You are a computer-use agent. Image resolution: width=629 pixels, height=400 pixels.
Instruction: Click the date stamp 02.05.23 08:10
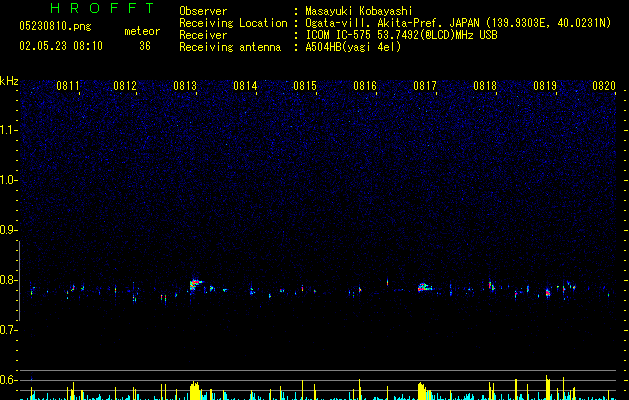point(61,46)
